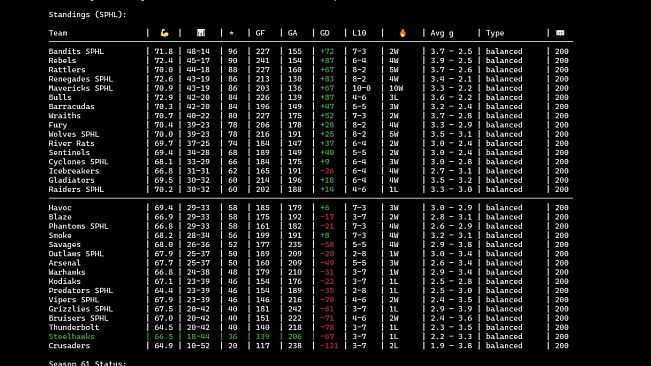Select the Havoc team name
The height and width of the screenshot is (366, 651).
point(60,208)
